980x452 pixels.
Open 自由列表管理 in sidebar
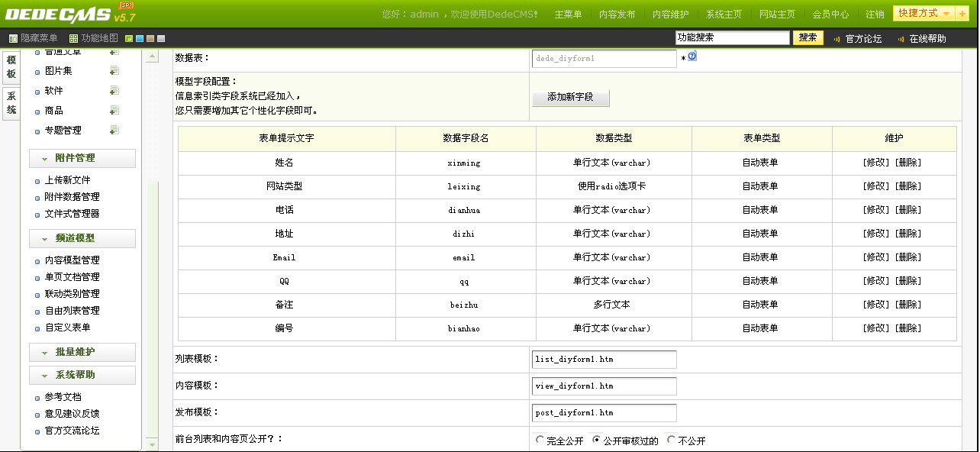73,311
